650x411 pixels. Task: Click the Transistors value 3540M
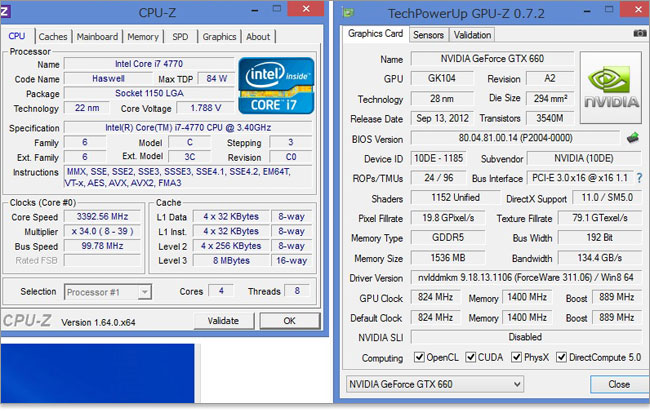pyautogui.click(x=550, y=118)
